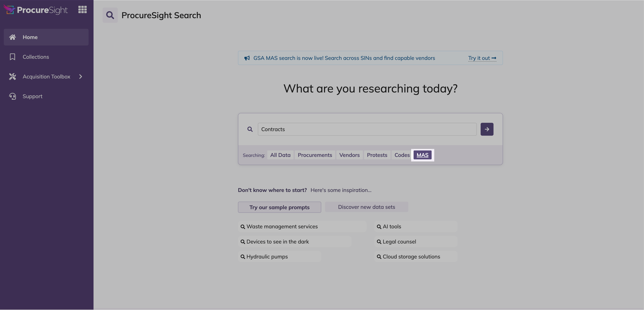This screenshot has height=310, width=644.
Task: Go to Home in the sidebar
Action: (46, 37)
